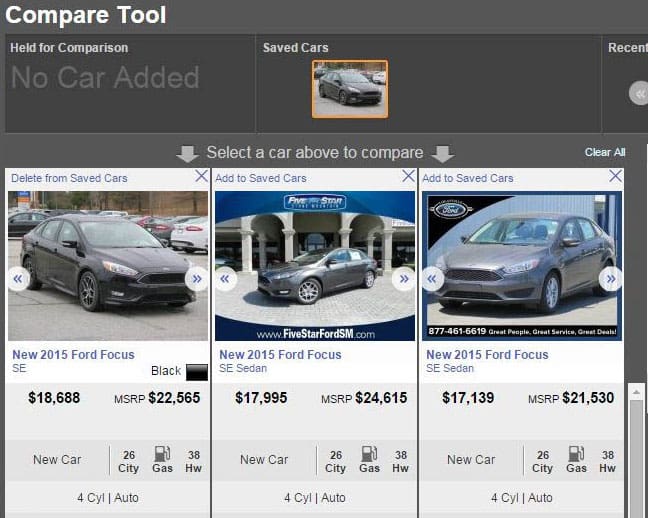Click the scrollbar up arrow
The image size is (648, 518).
point(636,391)
